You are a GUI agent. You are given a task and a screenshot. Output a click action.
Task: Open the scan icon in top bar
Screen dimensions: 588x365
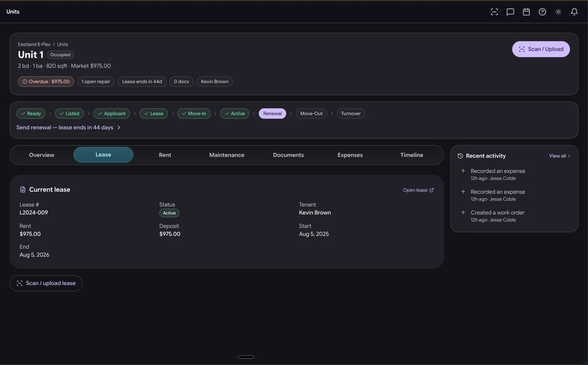494,12
